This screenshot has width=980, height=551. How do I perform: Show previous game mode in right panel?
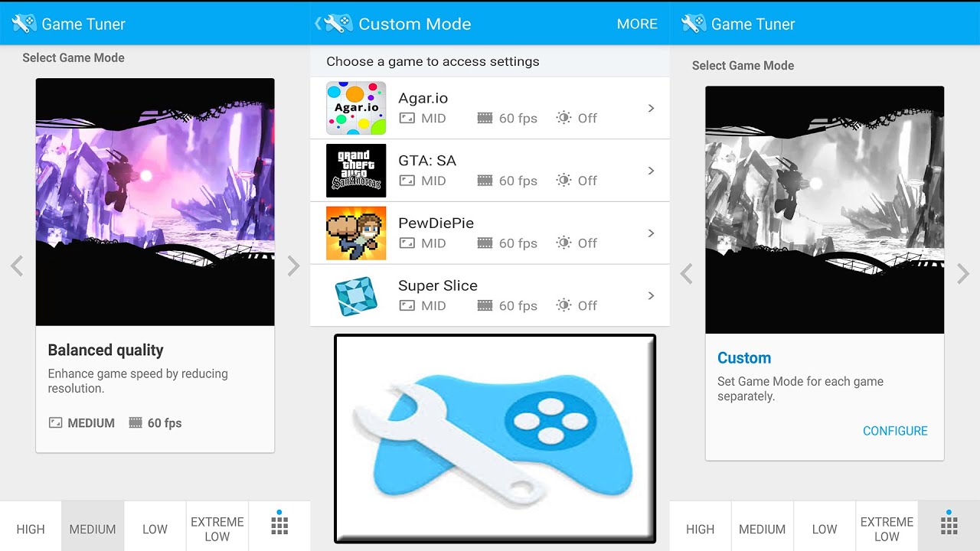[x=687, y=274]
